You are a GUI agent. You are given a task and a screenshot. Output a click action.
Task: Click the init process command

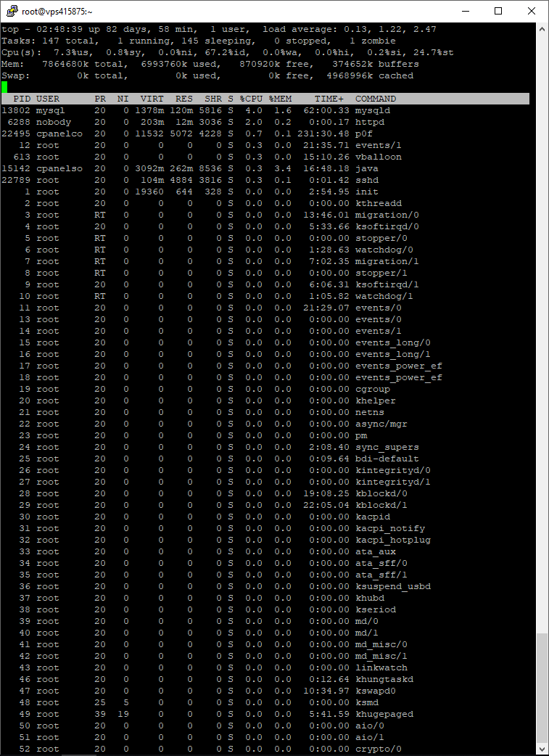(x=367, y=192)
